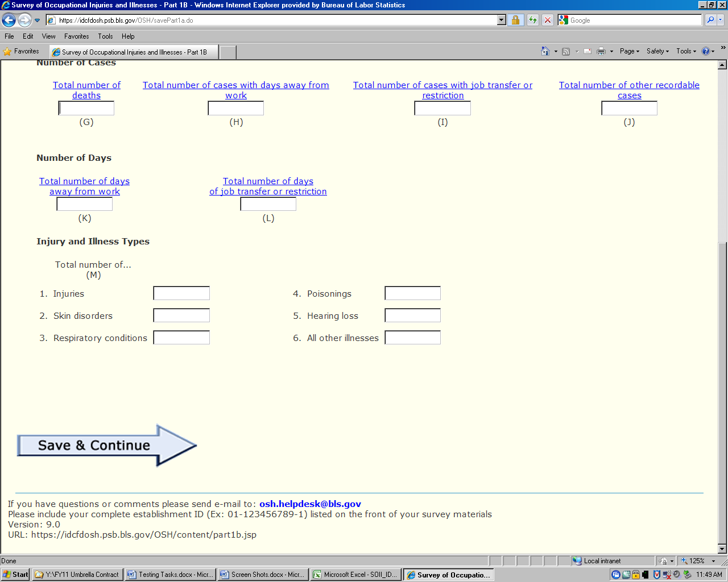Image resolution: width=728 pixels, height=582 pixels.
Task: Switch to Testing Tasks.docx taskbar window
Action: [x=170, y=575]
